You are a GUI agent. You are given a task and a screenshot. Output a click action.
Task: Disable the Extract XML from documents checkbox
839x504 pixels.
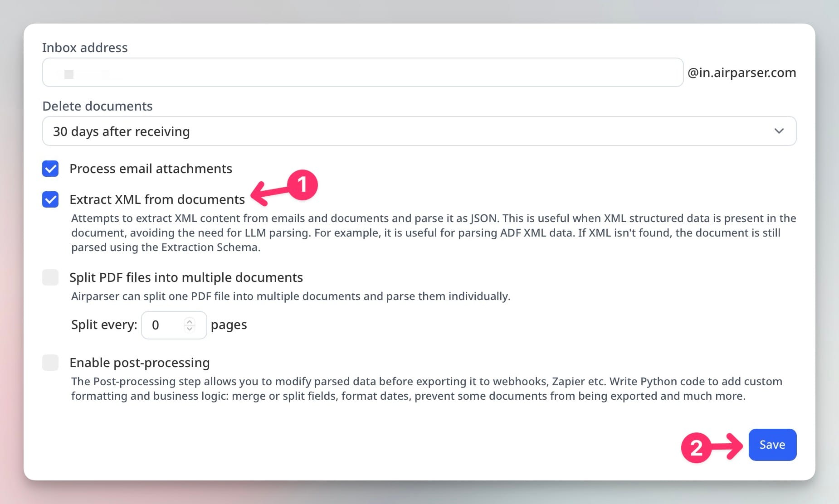50,199
